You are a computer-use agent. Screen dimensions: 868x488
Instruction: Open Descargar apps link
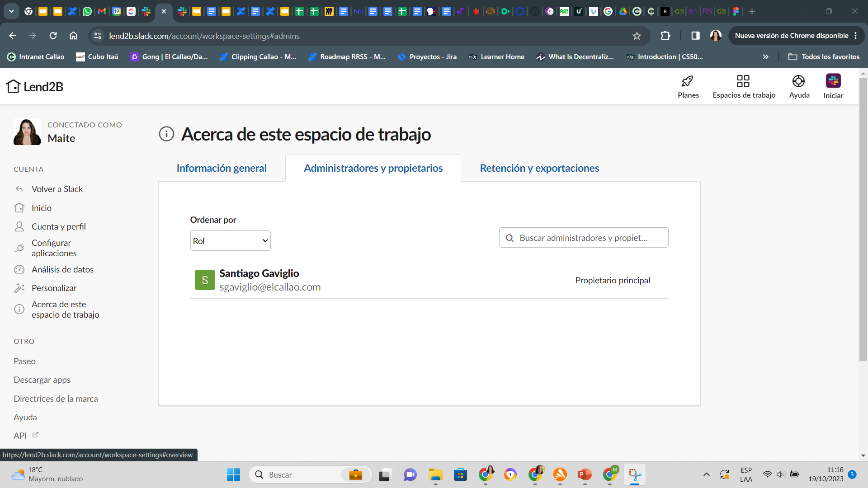(42, 380)
